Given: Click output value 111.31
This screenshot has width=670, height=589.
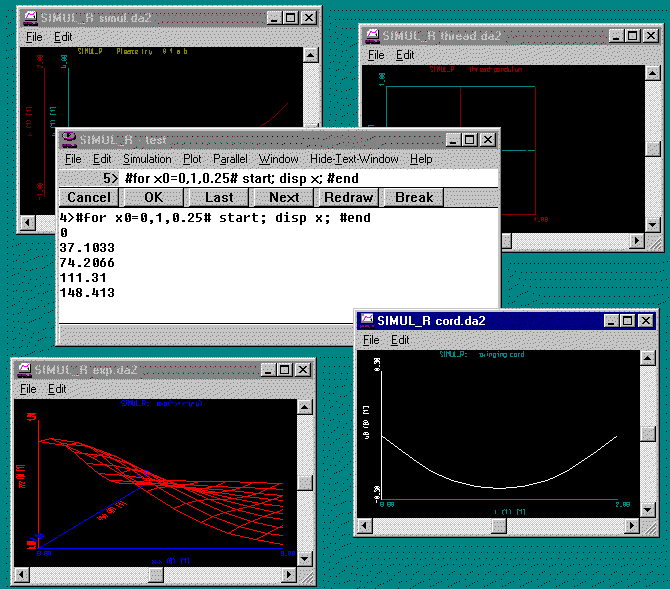Looking at the screenshot, I should [83, 278].
